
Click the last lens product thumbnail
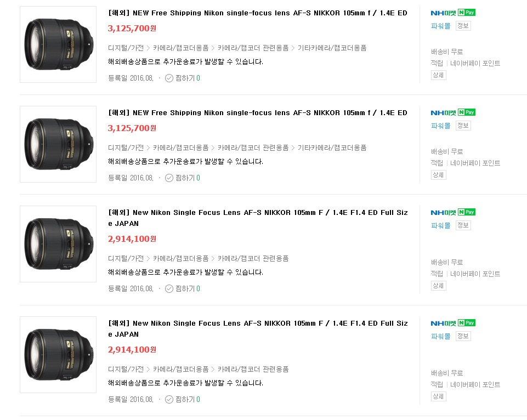coord(58,355)
